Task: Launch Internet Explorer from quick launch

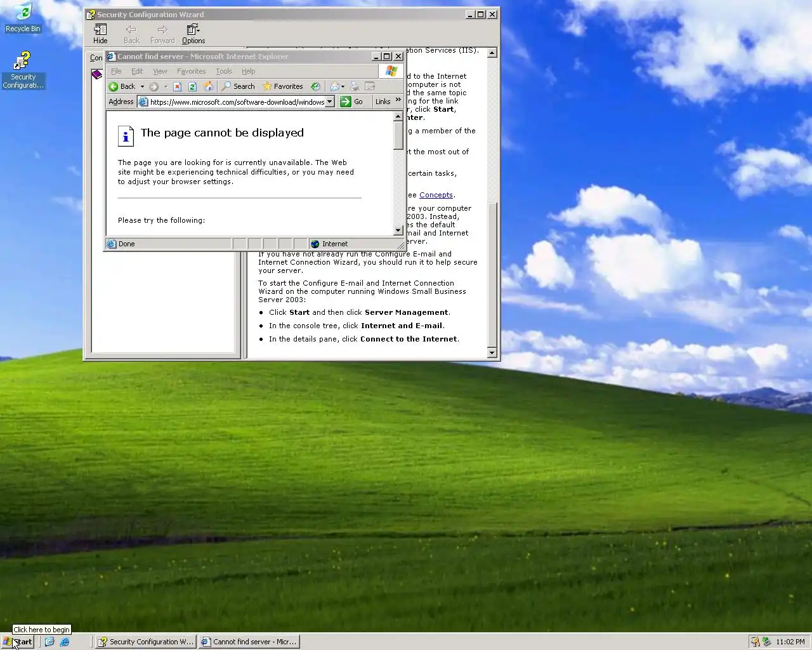Action: pyautogui.click(x=64, y=642)
